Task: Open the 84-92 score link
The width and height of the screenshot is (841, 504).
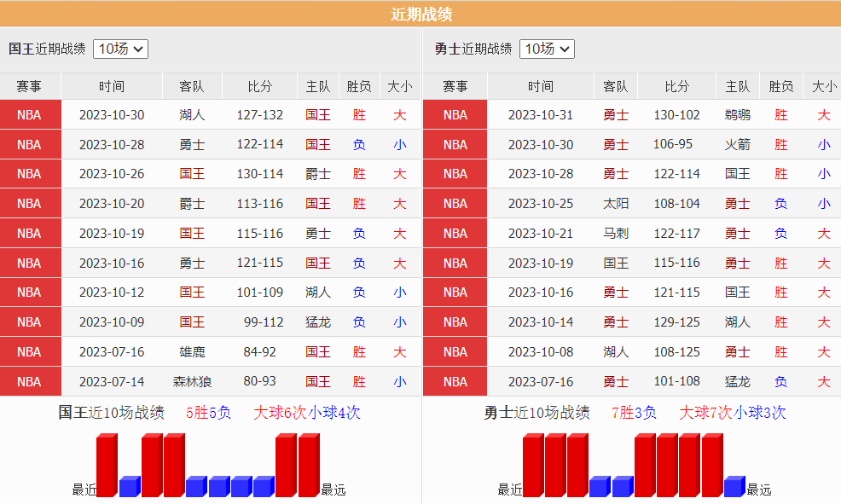Action: click(x=259, y=352)
